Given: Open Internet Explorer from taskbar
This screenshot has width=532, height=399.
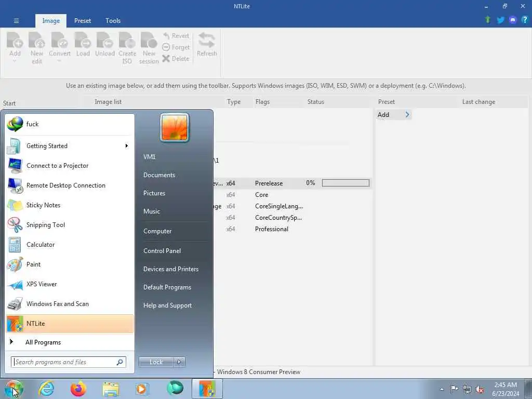Looking at the screenshot, I should click(x=46, y=389).
